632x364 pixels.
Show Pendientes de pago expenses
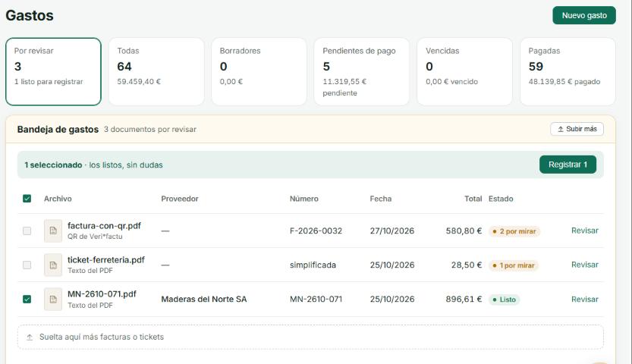(x=362, y=72)
